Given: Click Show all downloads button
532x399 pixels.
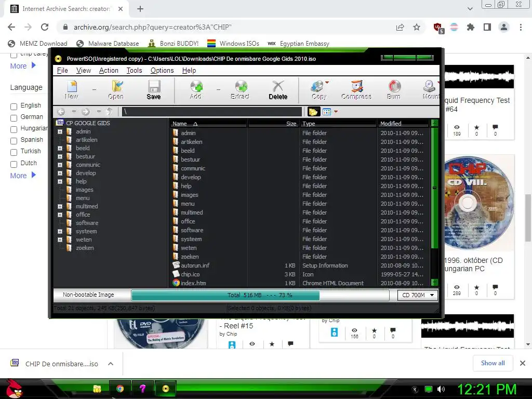Looking at the screenshot, I should tap(493, 363).
